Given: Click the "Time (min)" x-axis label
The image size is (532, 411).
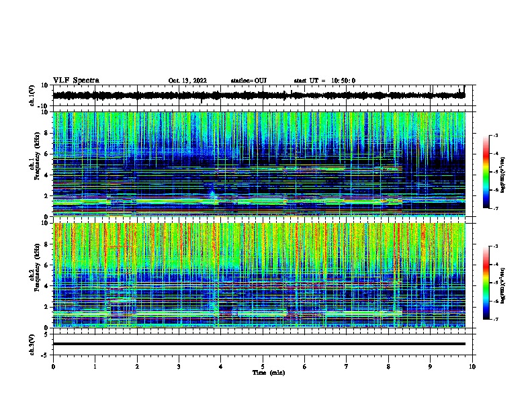Looking at the screenshot, I should point(269,373).
